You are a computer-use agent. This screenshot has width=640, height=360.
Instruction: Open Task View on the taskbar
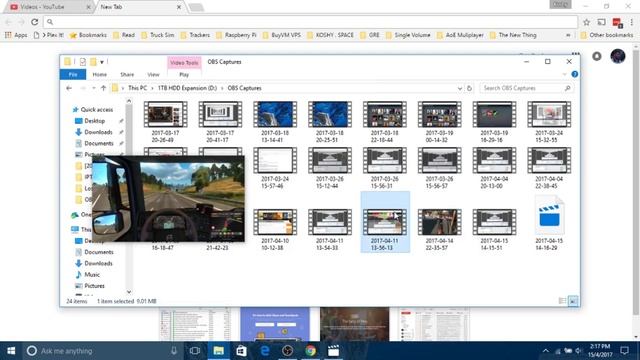tap(195, 351)
